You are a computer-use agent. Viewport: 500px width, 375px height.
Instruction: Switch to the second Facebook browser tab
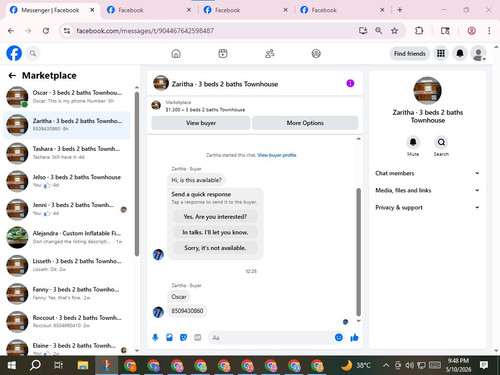click(149, 10)
